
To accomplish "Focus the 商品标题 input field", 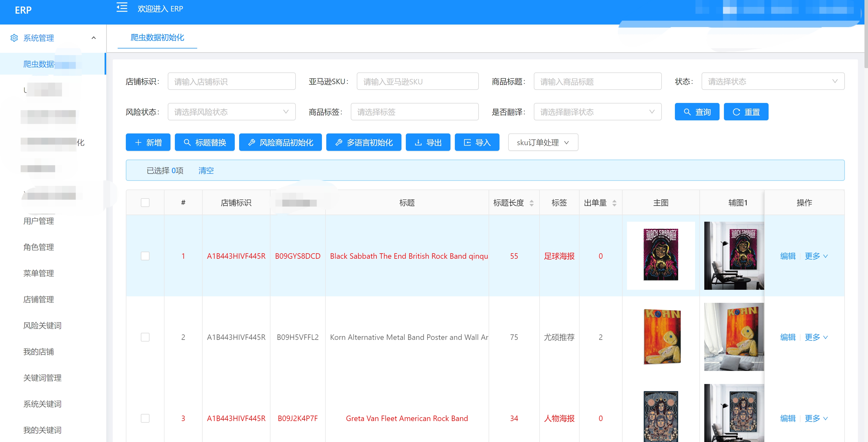I will [x=598, y=81].
